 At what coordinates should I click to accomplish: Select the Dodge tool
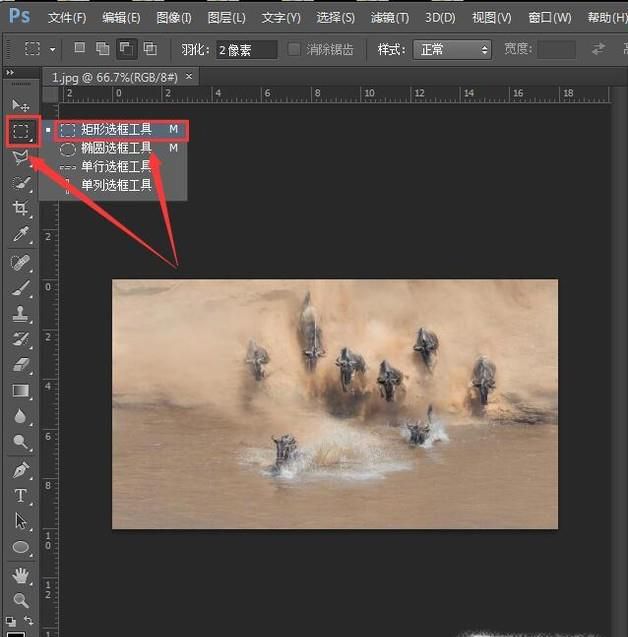[20, 442]
